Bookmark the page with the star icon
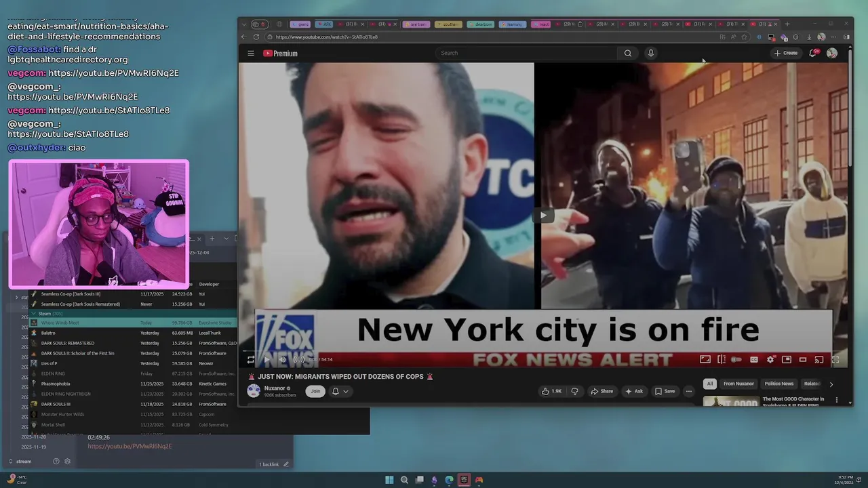 (x=745, y=37)
